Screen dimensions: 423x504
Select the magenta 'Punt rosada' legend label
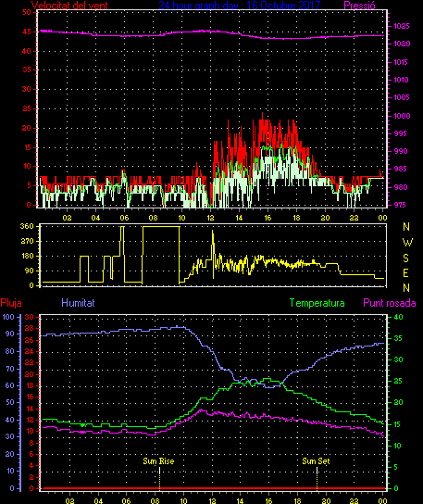click(390, 303)
